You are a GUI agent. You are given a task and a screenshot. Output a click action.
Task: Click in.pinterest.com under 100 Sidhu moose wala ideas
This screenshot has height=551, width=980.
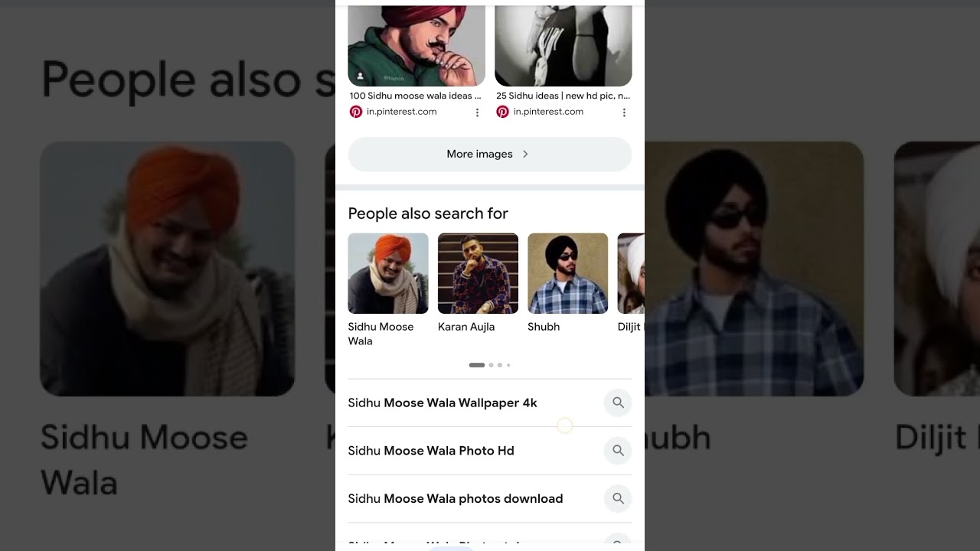point(401,112)
